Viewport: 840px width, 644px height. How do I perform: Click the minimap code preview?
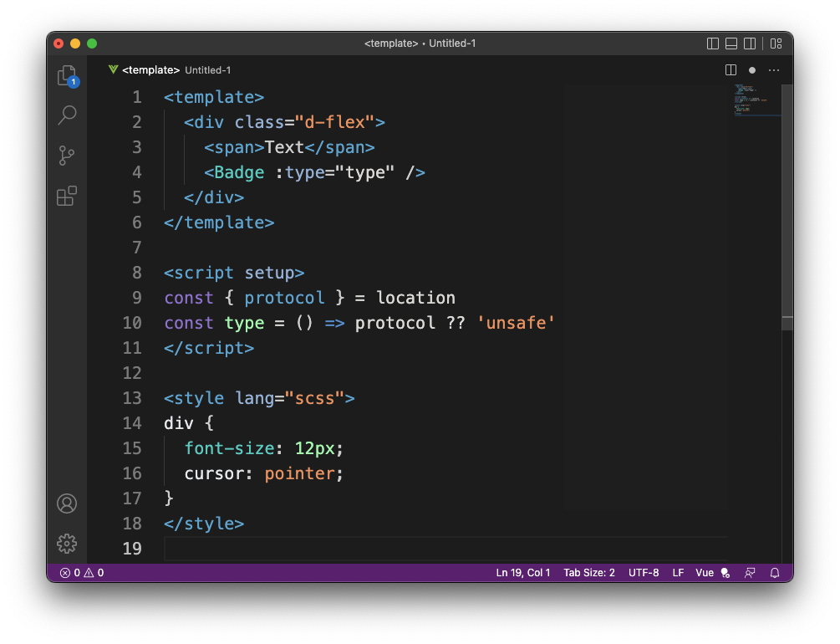pyautogui.click(x=757, y=100)
